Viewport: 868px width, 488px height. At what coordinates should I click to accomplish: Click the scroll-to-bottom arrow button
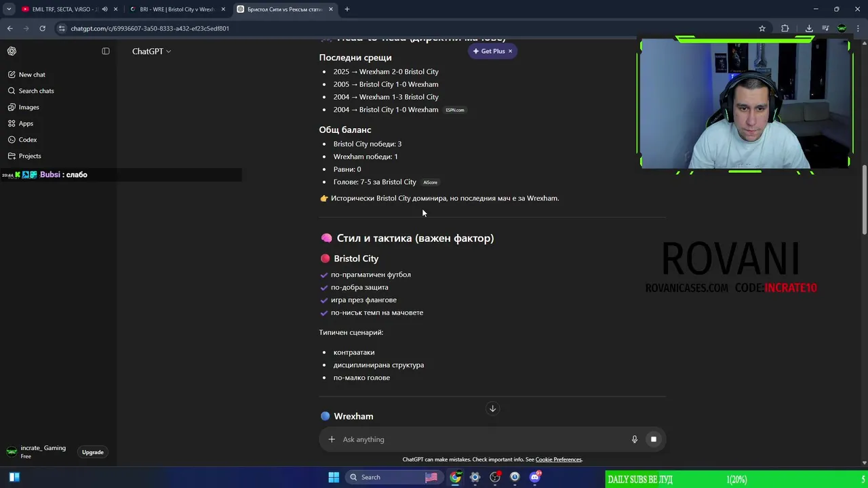point(492,408)
